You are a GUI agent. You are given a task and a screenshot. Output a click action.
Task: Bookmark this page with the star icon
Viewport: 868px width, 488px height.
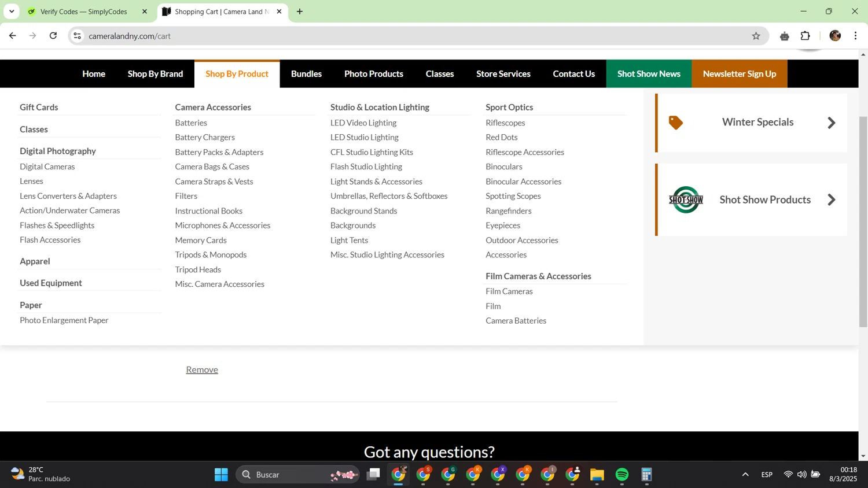[756, 36]
